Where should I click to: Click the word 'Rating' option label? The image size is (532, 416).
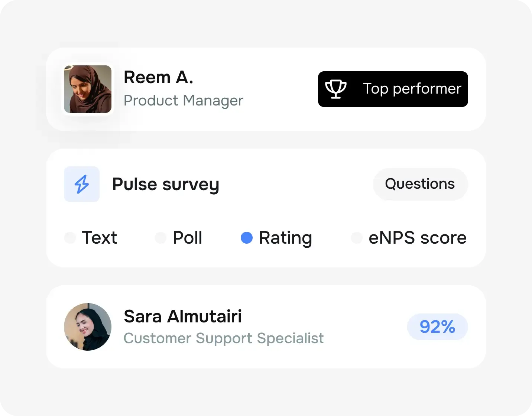coord(285,238)
